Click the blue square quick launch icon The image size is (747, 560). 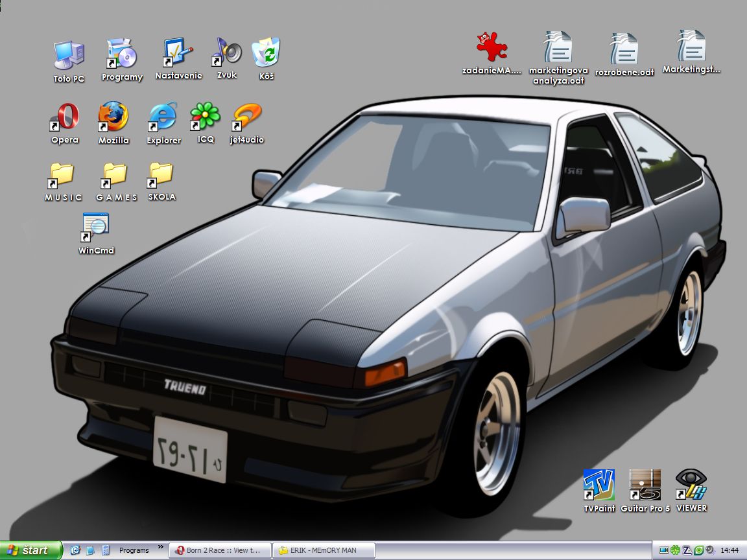91,550
